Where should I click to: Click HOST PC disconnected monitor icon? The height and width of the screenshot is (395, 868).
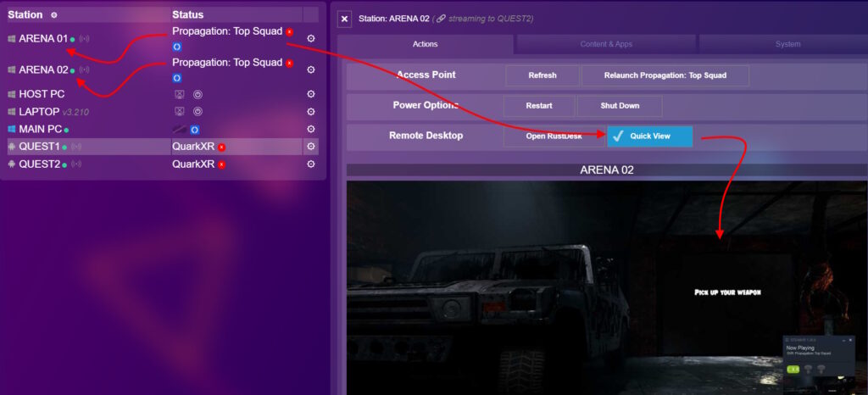(x=180, y=95)
